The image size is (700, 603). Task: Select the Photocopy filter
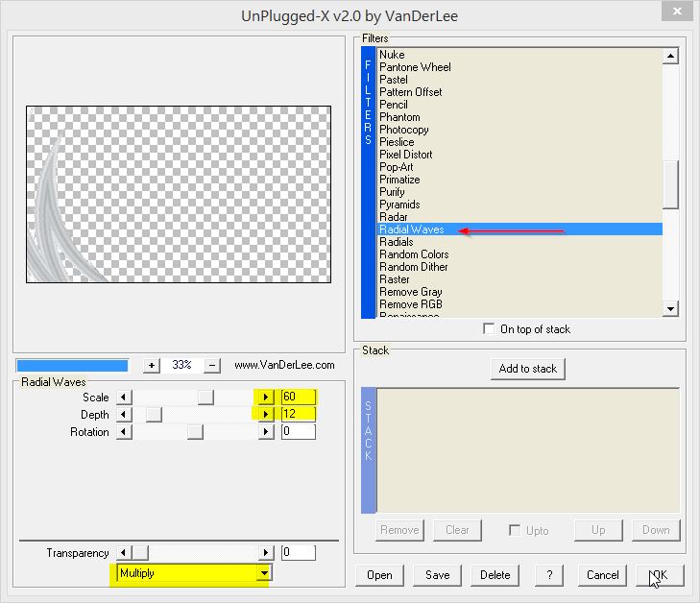tap(404, 130)
